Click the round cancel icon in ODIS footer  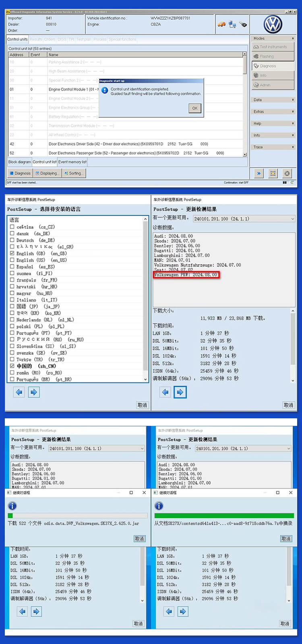[x=287, y=173]
